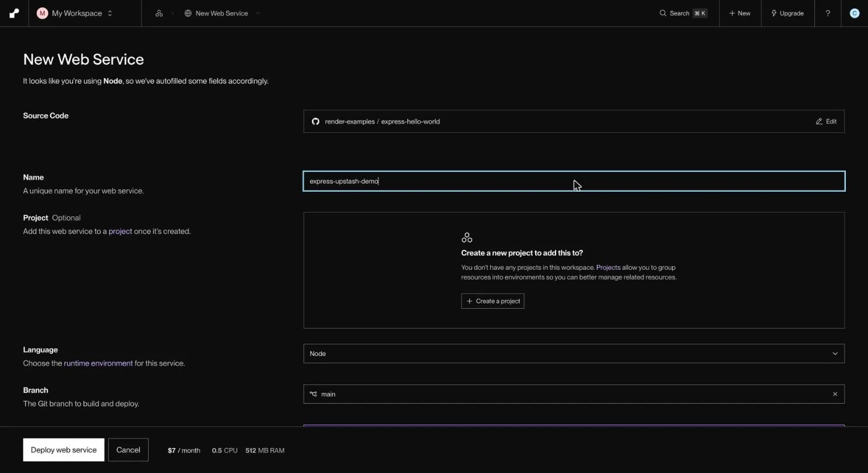Create a project for this service

(x=493, y=301)
